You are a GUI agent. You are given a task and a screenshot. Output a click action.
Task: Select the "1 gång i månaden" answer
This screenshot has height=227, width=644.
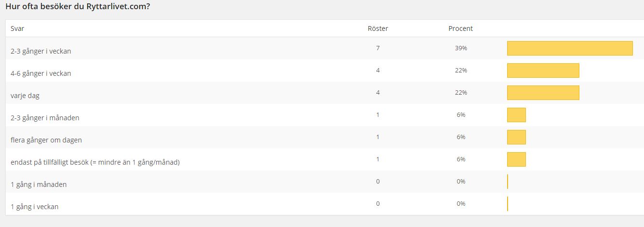click(39, 184)
